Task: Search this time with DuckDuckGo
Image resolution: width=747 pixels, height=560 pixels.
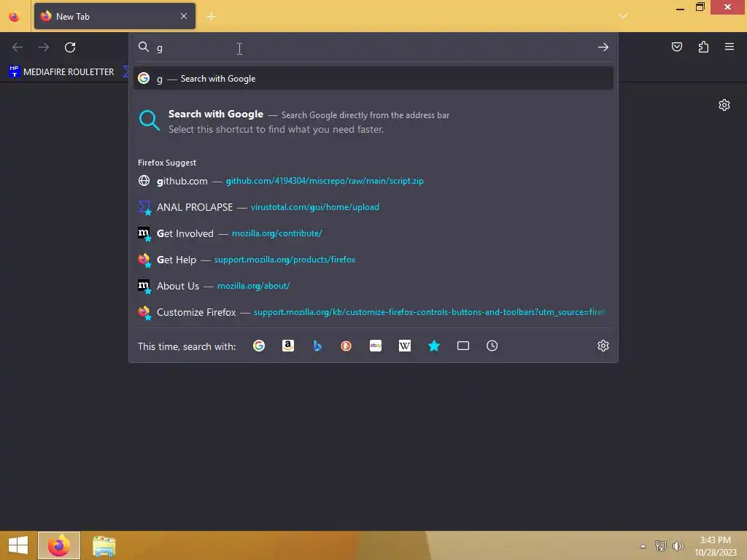Action: [347, 346]
